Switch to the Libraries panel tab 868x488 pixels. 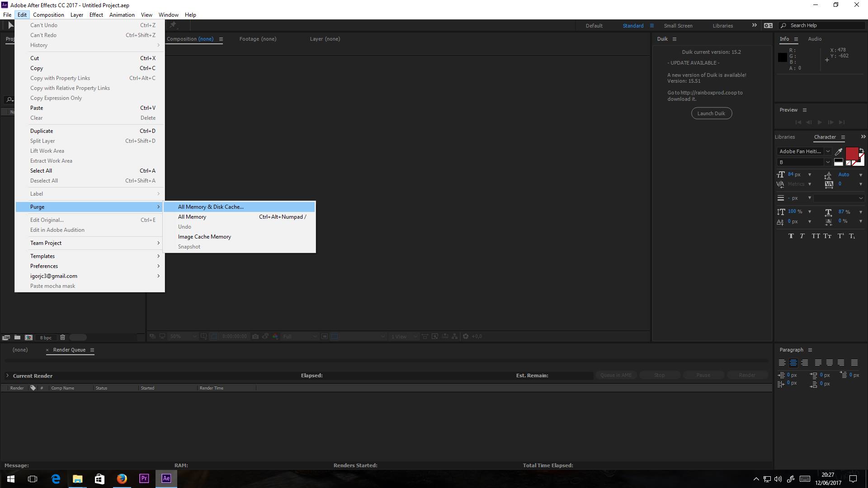click(x=785, y=137)
